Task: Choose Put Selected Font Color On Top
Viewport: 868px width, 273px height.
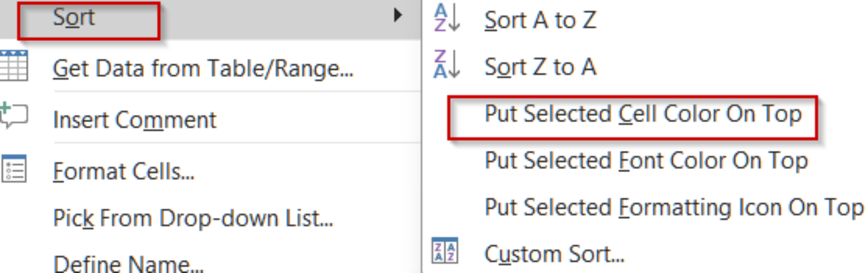Action: [x=646, y=160]
